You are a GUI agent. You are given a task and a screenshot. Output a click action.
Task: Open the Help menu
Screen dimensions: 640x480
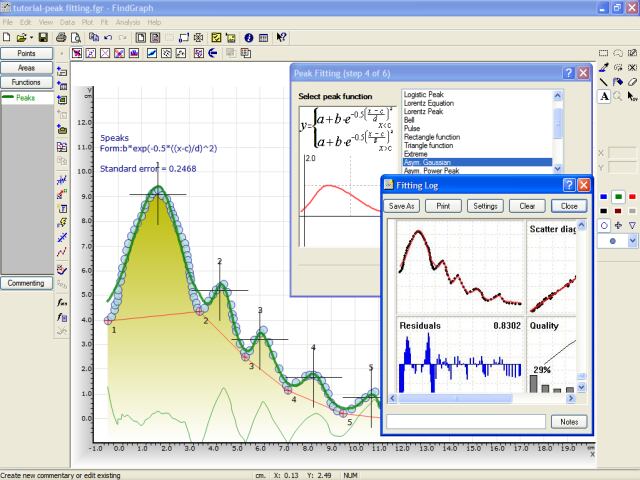[x=154, y=22]
